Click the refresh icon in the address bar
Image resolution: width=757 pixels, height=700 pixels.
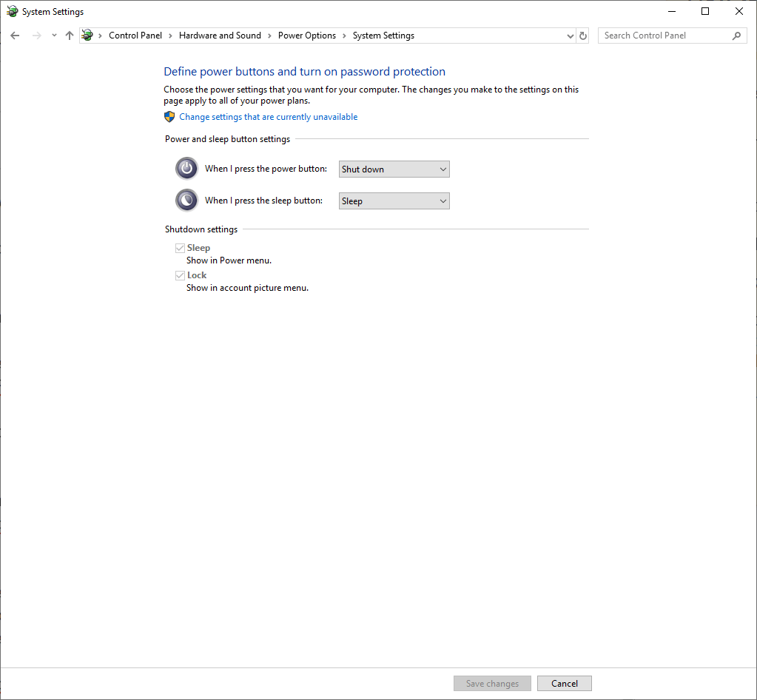pos(583,35)
